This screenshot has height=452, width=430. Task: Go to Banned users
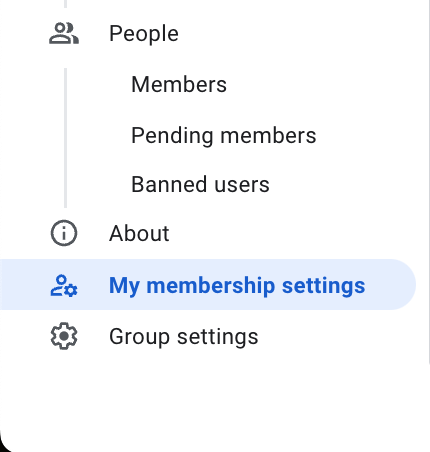tap(200, 184)
